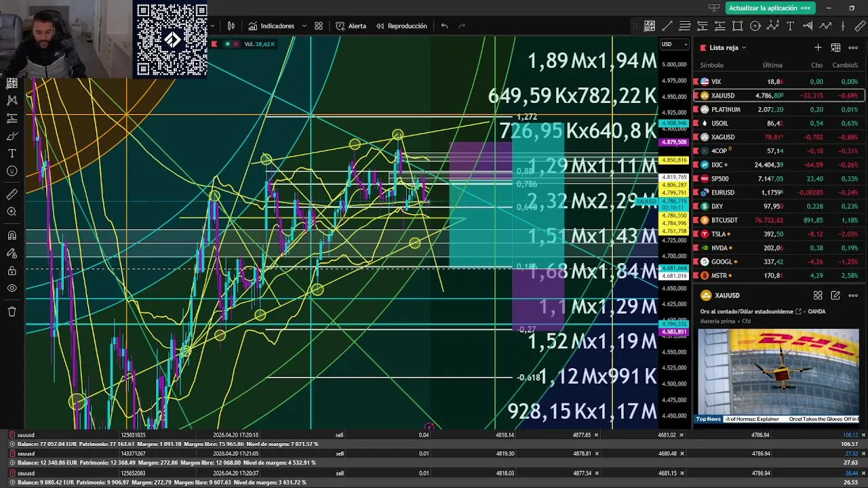Click the monitor icon near Actualizar button
868x488 pixels.
(x=714, y=7)
